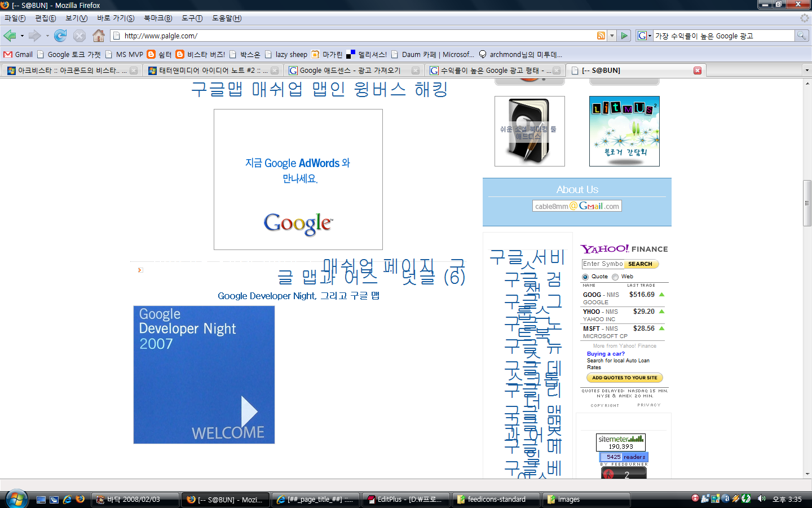Viewport: 812px width, 508px height.
Task: Click in the URL address field
Action: click(x=358, y=36)
